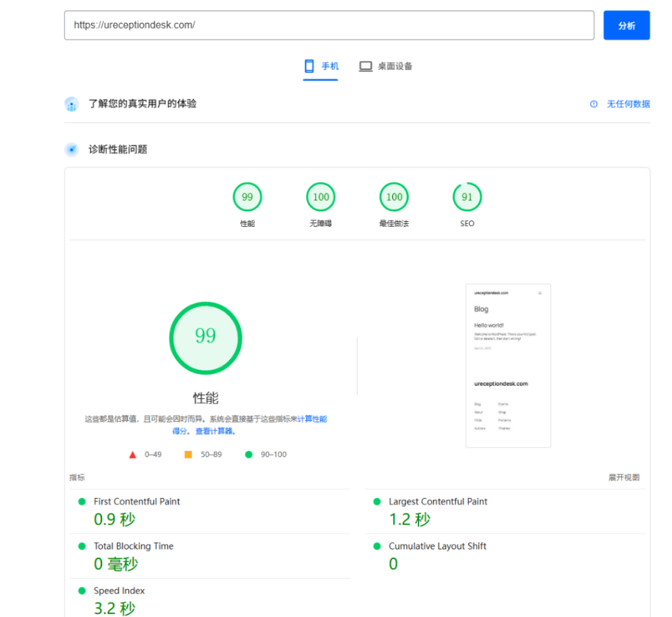672x617 pixels.
Task: Click the 了解您的真实用户的体验 heading
Action: [x=142, y=104]
